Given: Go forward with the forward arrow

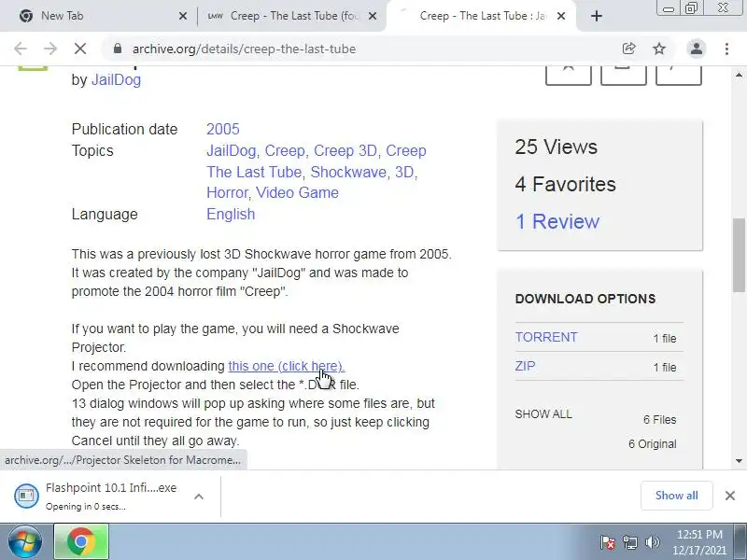Looking at the screenshot, I should point(50,49).
